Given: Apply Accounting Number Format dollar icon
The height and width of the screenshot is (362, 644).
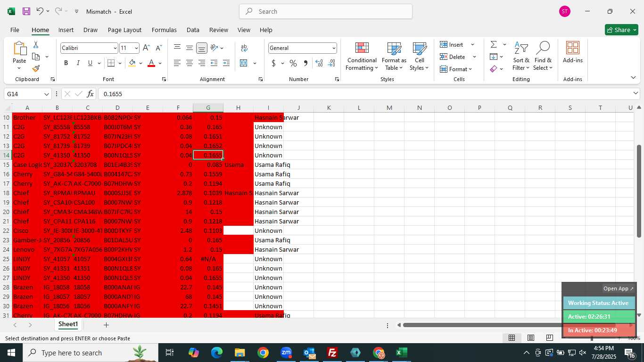Looking at the screenshot, I should 274,63.
